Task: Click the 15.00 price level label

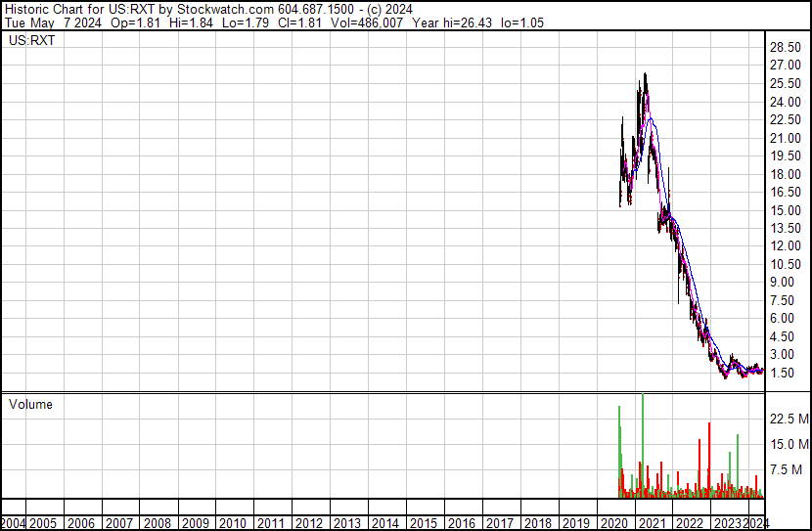Action: [788, 210]
